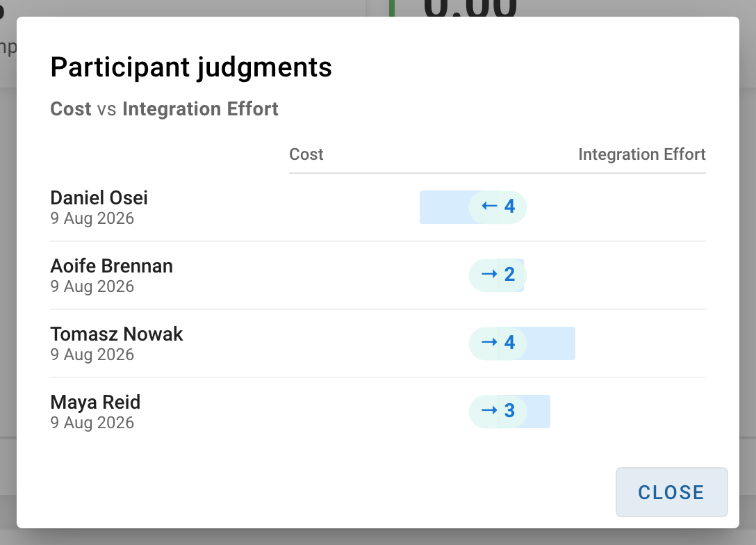Click the Integration Effort column header

642,154
